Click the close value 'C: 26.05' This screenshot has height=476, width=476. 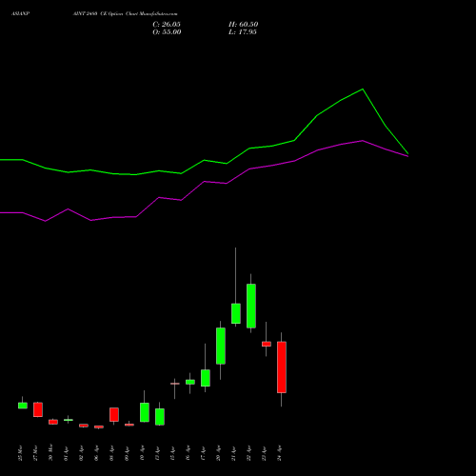point(167,25)
